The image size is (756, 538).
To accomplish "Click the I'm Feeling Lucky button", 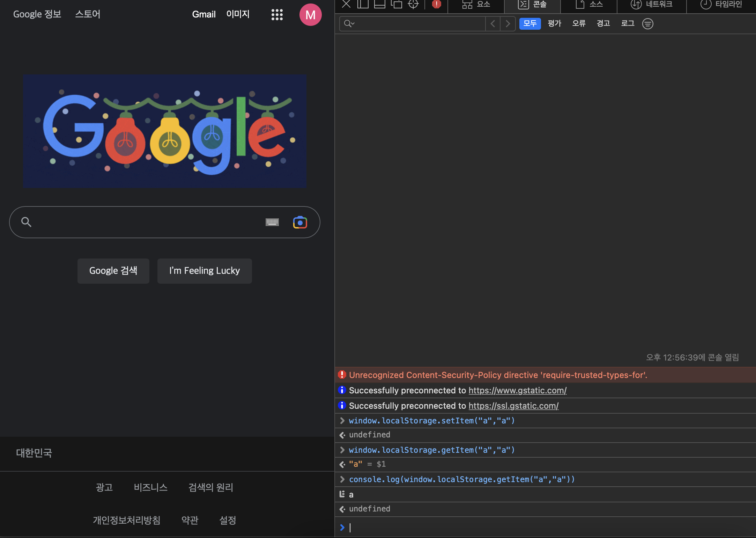I will (205, 271).
